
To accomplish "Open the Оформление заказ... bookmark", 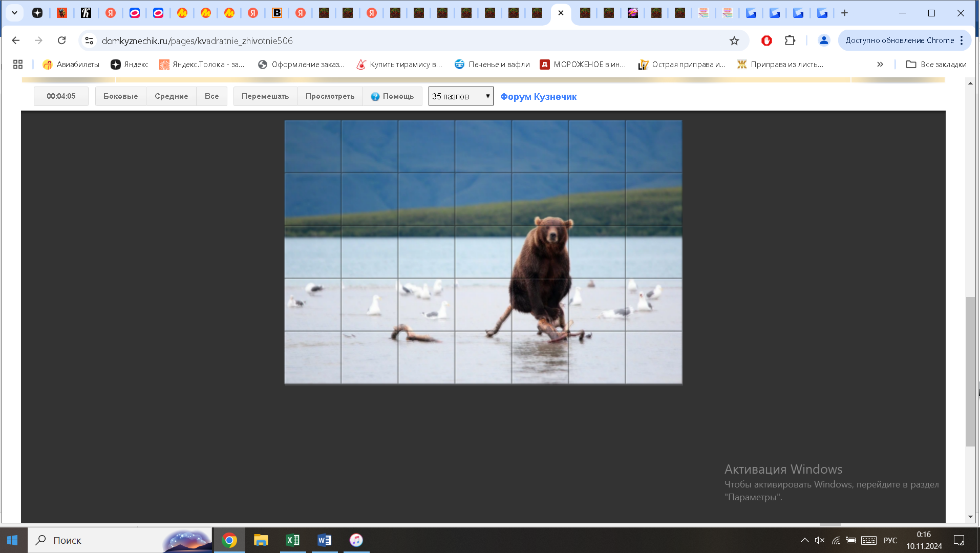I will pos(301,65).
